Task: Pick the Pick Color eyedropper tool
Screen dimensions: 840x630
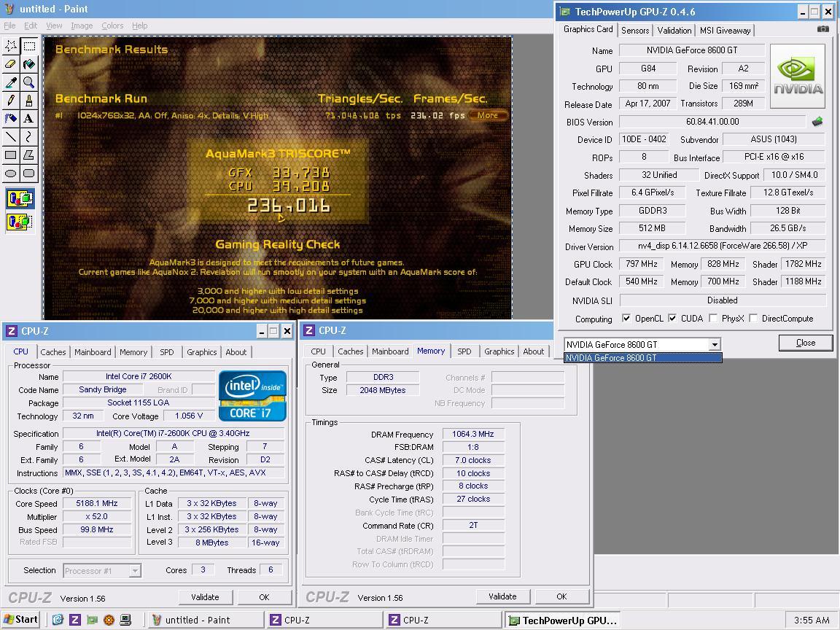Action: [11, 82]
